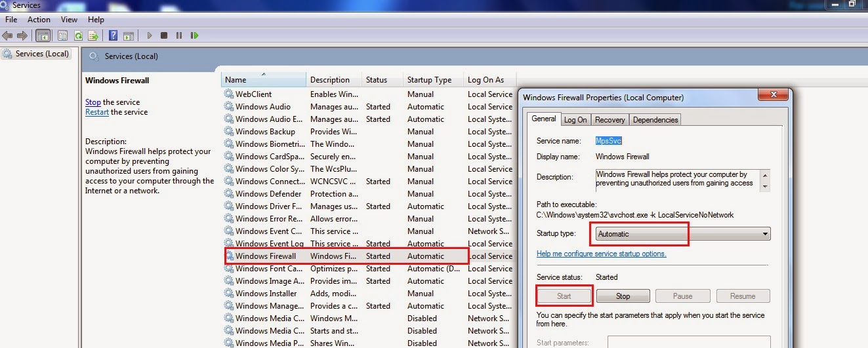Image resolution: width=868 pixels, height=348 pixels.
Task: Open the Help menu
Action: [96, 20]
